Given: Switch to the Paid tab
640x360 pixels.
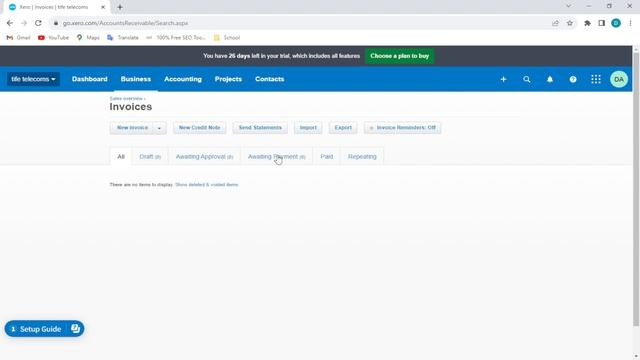Looking at the screenshot, I should [x=327, y=156].
